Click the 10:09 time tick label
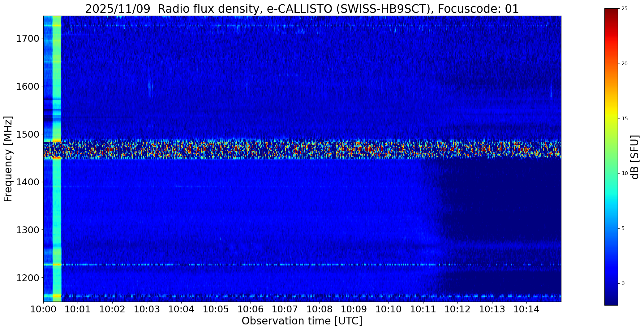Viewport: 644px width, 330px height. point(354,309)
